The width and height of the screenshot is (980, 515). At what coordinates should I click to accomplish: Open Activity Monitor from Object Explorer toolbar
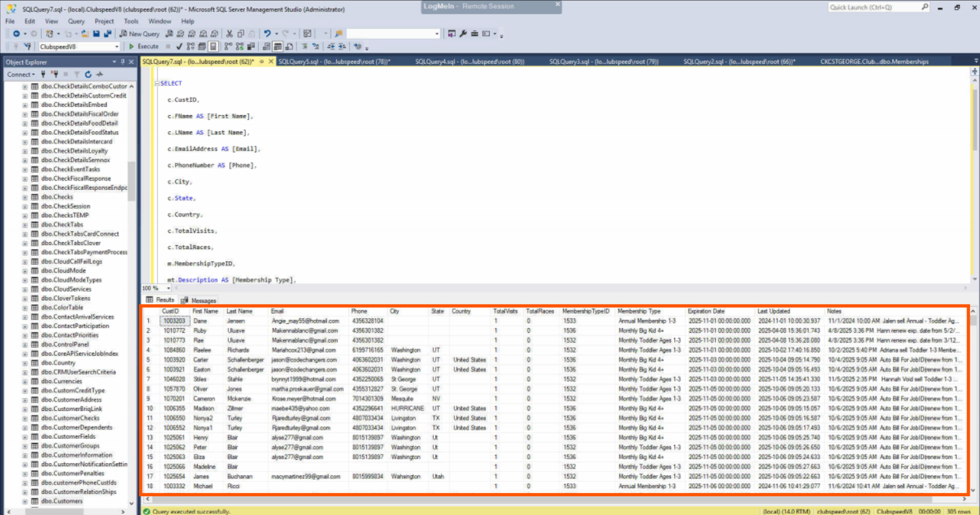(99, 75)
